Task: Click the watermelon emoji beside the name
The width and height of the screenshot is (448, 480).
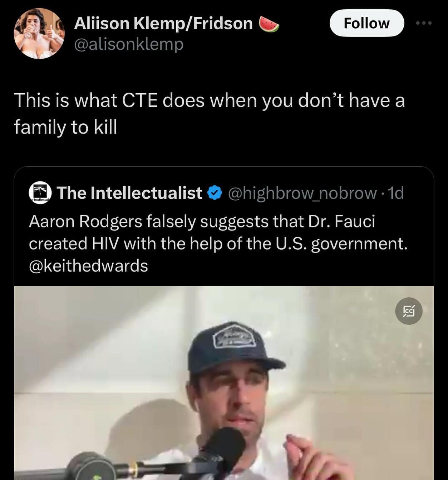Action: pyautogui.click(x=268, y=24)
